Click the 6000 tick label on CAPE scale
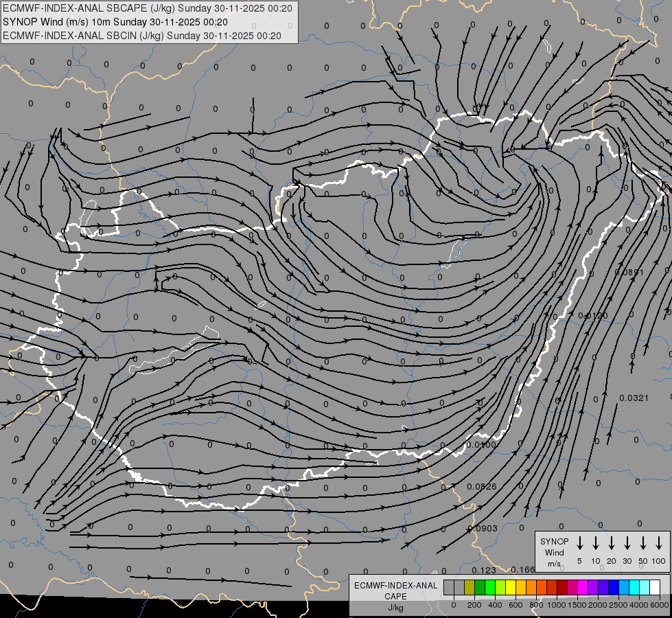 coord(659,605)
